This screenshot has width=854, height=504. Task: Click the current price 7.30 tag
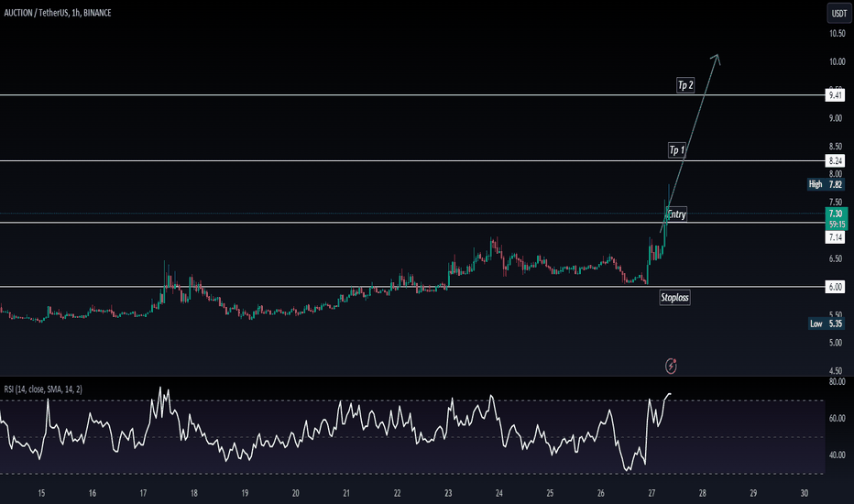837,218
